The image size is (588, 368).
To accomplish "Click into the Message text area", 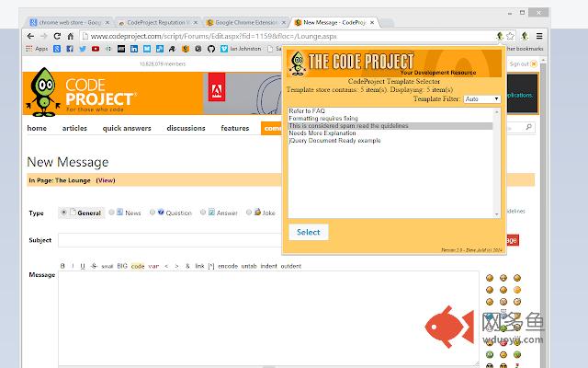I will tap(268, 318).
